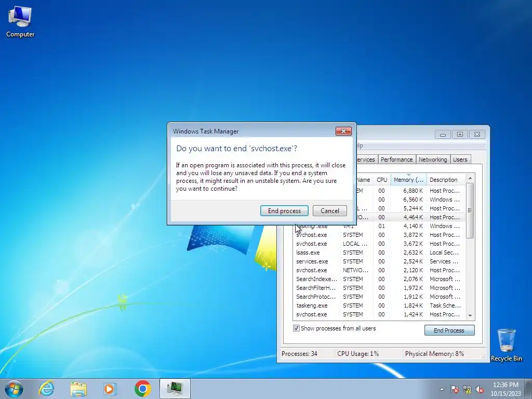
Task: Select svchost.exe using 1,424 K memory
Action: (379, 314)
